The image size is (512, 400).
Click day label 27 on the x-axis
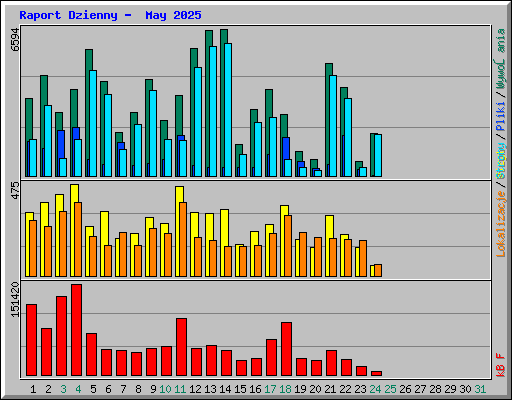420,389
